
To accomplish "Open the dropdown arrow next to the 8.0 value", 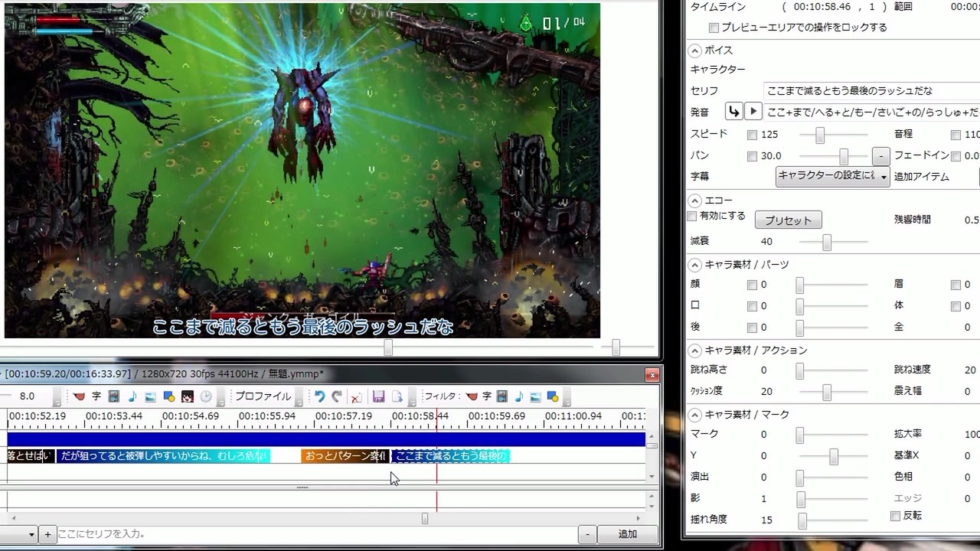I will tap(57, 397).
